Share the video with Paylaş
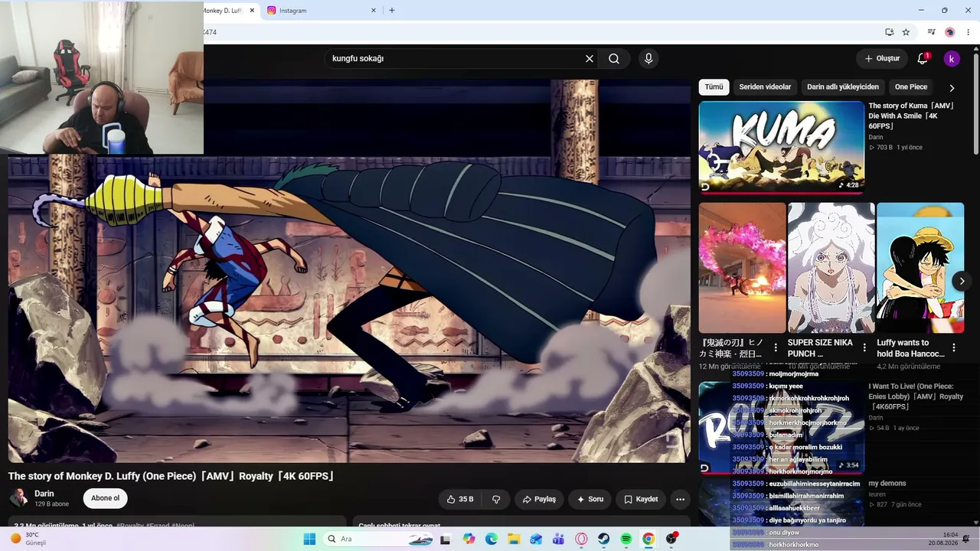 [x=539, y=499]
